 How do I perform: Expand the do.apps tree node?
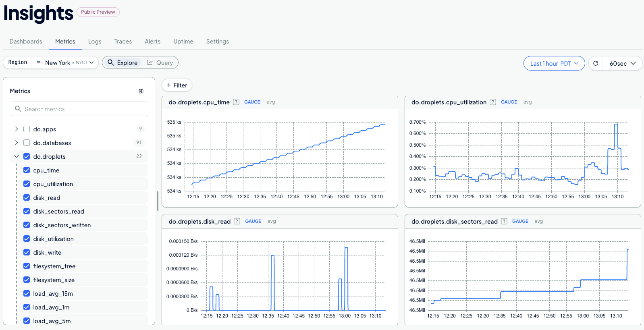point(16,129)
